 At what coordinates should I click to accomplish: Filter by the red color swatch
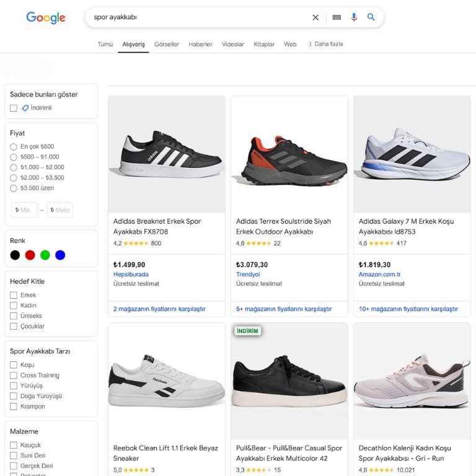(30, 255)
